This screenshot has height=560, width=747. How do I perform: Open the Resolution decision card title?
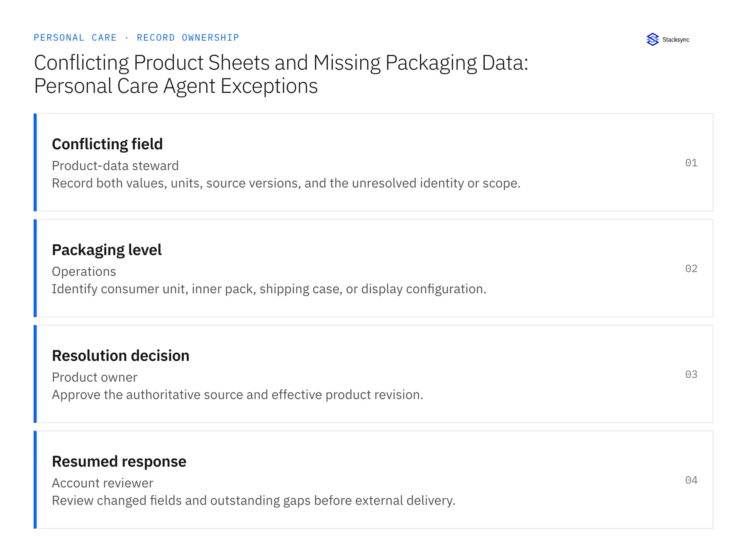(x=120, y=355)
